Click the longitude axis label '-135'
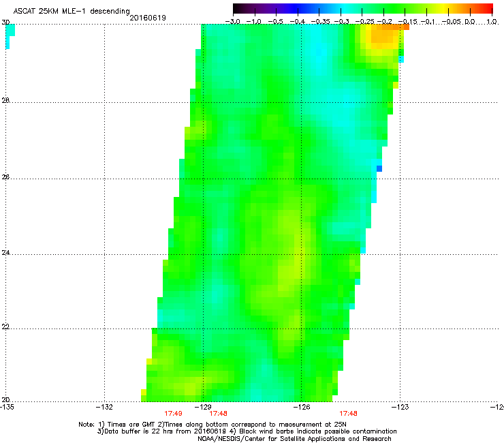 (6, 407)
